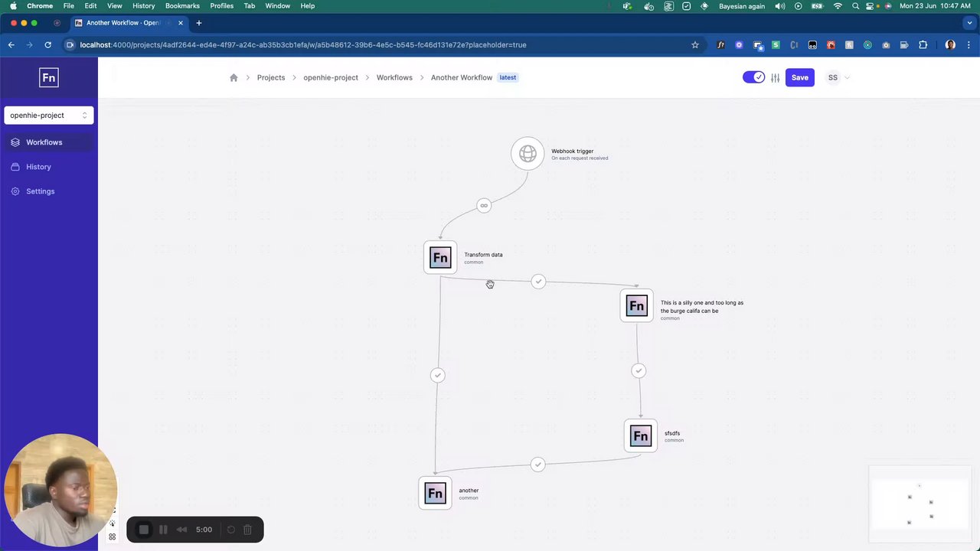The image size is (980, 551).
Task: Go to Workflows breadcrumb link
Action: pyautogui.click(x=394, y=77)
